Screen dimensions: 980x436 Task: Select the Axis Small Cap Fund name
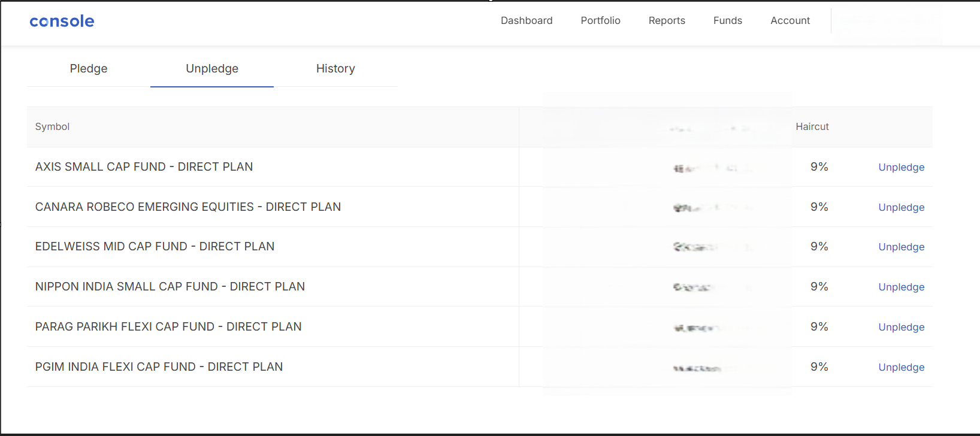point(144,167)
